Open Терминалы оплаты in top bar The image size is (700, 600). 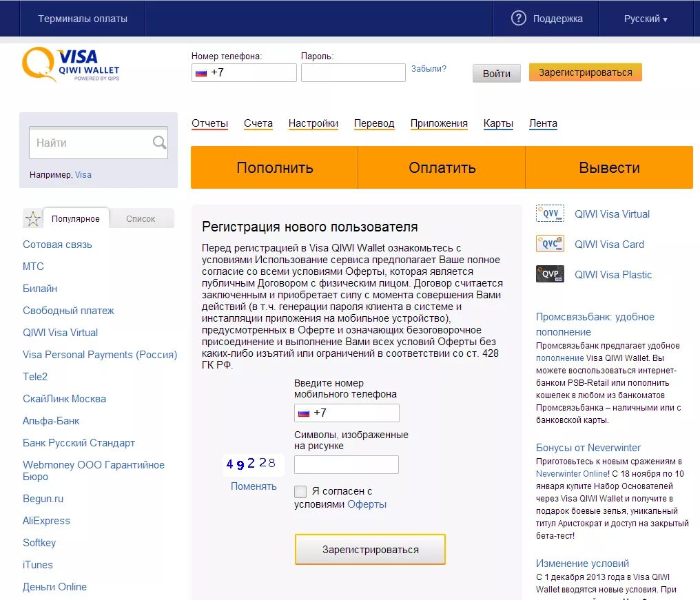pyautogui.click(x=83, y=19)
